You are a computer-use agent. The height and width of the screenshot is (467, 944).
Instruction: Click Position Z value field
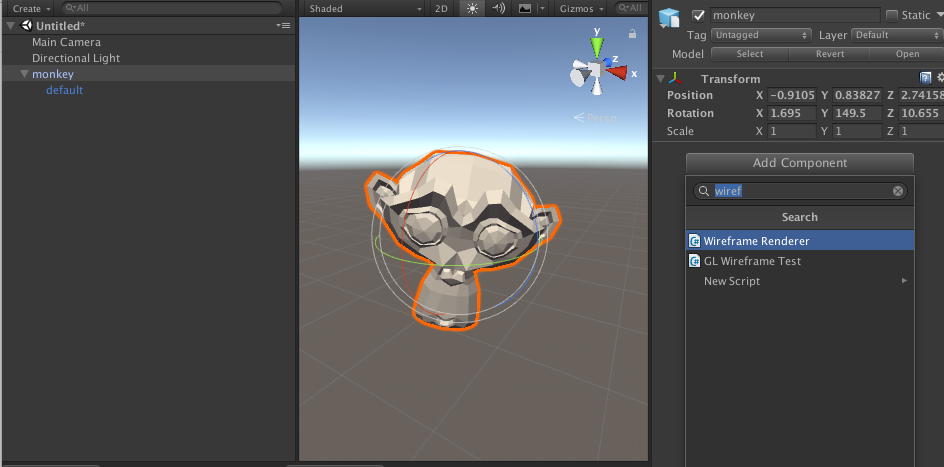(x=921, y=95)
